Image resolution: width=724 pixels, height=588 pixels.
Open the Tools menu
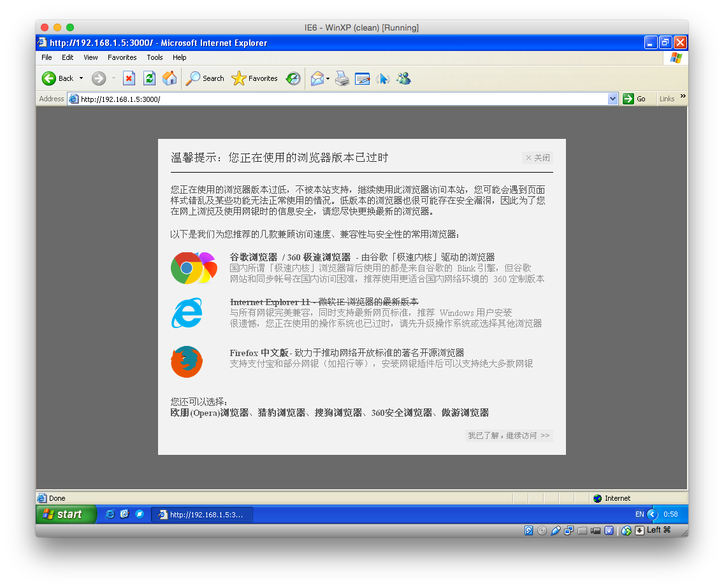(155, 57)
